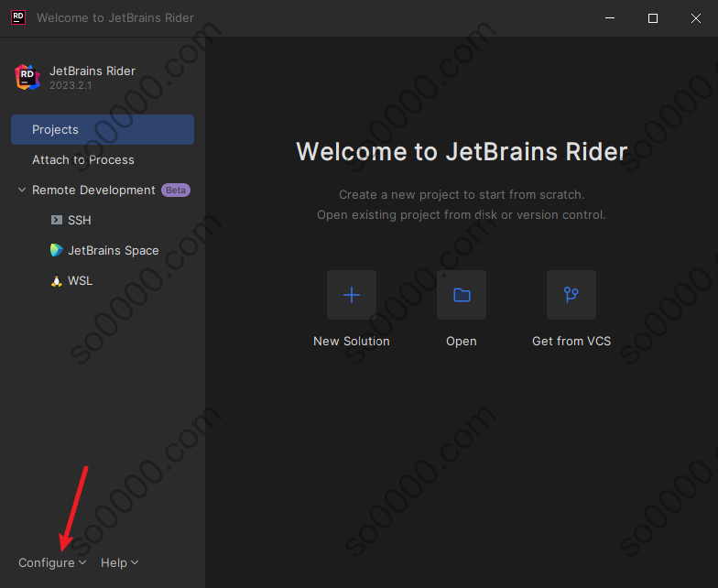The width and height of the screenshot is (718, 588).
Task: Click the Rider logo in sidebar header
Action: [27, 77]
